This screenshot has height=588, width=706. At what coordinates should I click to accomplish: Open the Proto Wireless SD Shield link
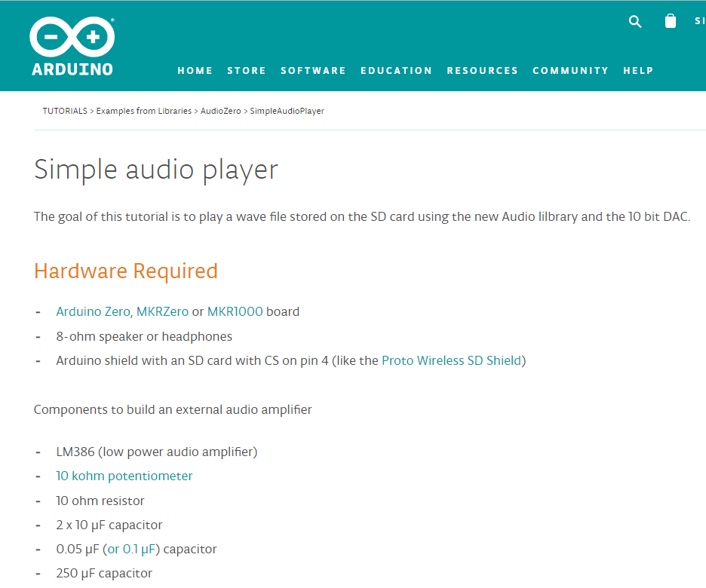[x=452, y=361]
